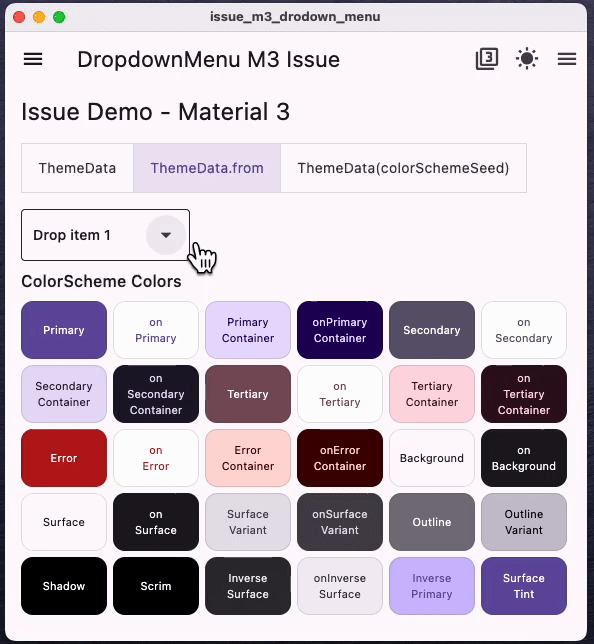
Task: Click the onInverse Surface swatch
Action: [x=340, y=586]
